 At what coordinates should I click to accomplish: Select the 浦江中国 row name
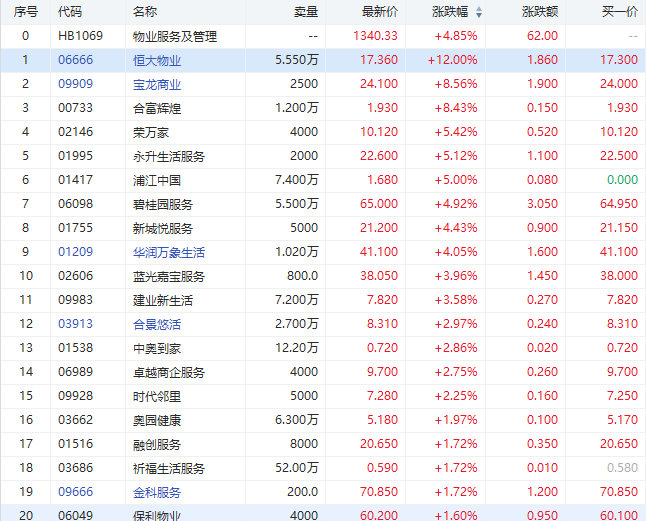[157, 180]
